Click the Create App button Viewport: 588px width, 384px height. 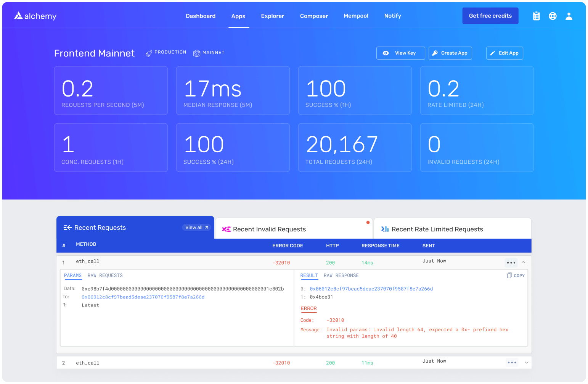(450, 53)
